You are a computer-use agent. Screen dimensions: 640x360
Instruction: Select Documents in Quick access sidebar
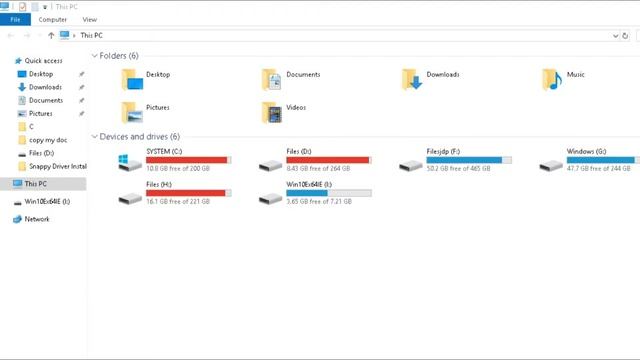(x=46, y=100)
